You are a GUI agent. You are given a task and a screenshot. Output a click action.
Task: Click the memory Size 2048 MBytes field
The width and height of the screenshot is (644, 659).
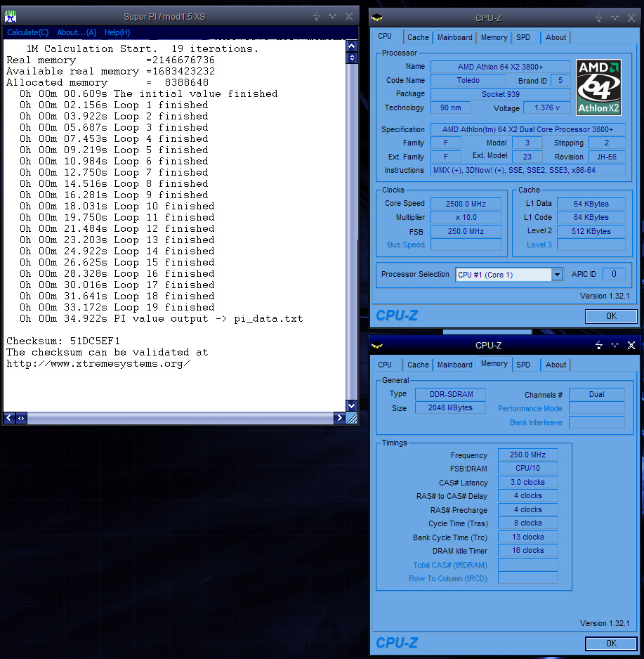click(x=450, y=407)
